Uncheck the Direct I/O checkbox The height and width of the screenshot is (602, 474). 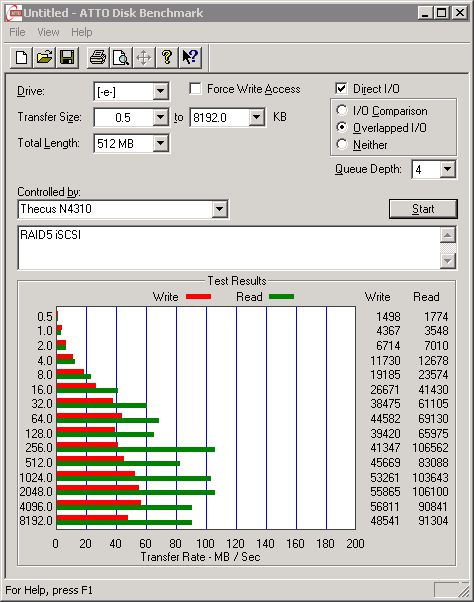coord(341,89)
